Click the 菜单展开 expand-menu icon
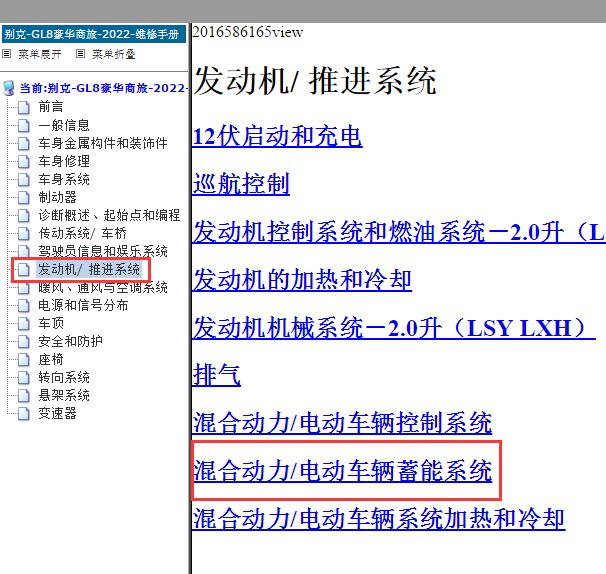 (7, 54)
